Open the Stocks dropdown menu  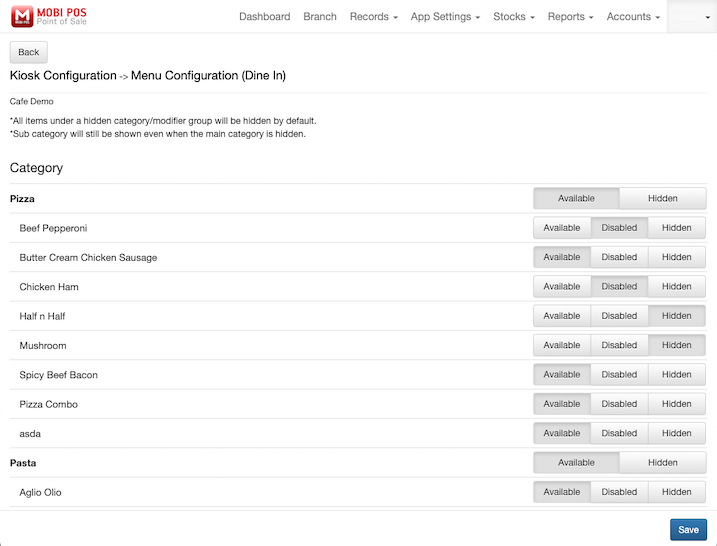513,17
